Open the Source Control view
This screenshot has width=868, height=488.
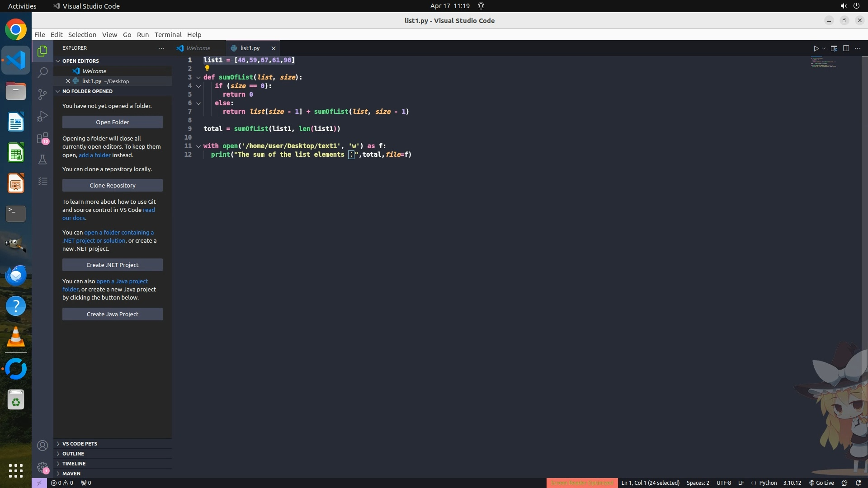[x=42, y=94]
